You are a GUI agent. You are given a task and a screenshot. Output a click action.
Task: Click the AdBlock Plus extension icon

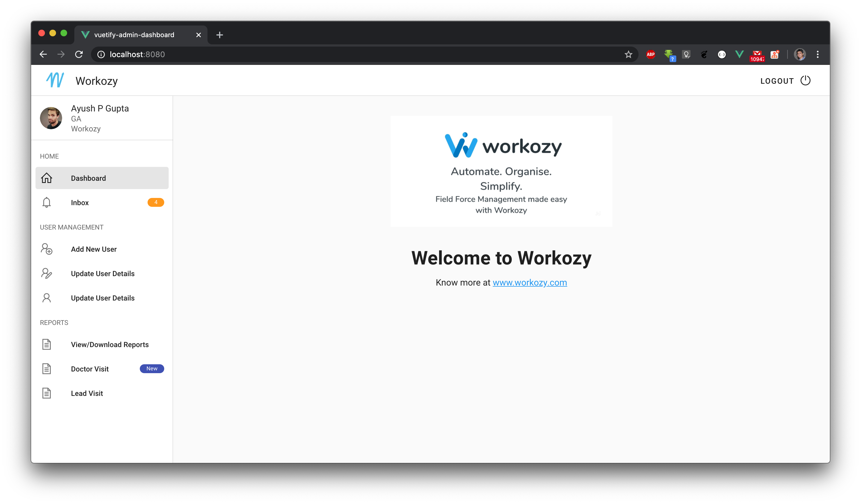[x=650, y=54]
